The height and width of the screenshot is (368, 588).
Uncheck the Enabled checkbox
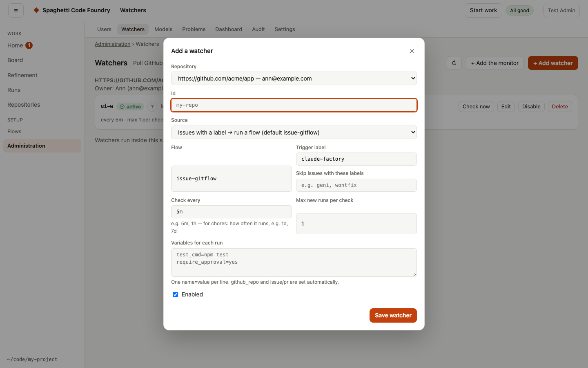click(175, 294)
